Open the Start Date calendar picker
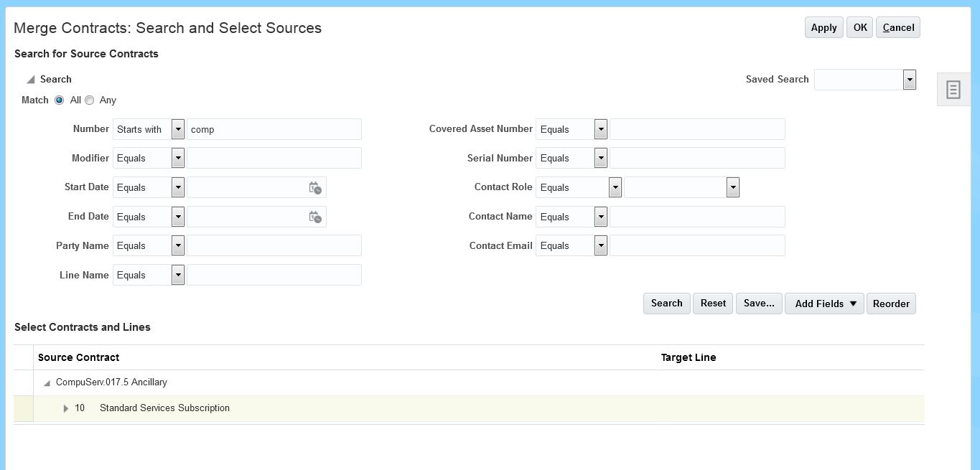Viewport: 980px width, 470px height. coord(315,188)
